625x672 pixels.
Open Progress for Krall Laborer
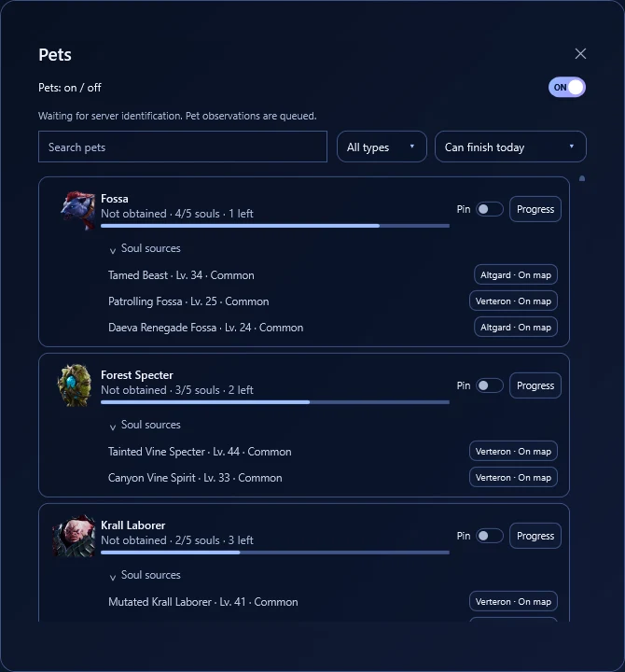tap(535, 536)
